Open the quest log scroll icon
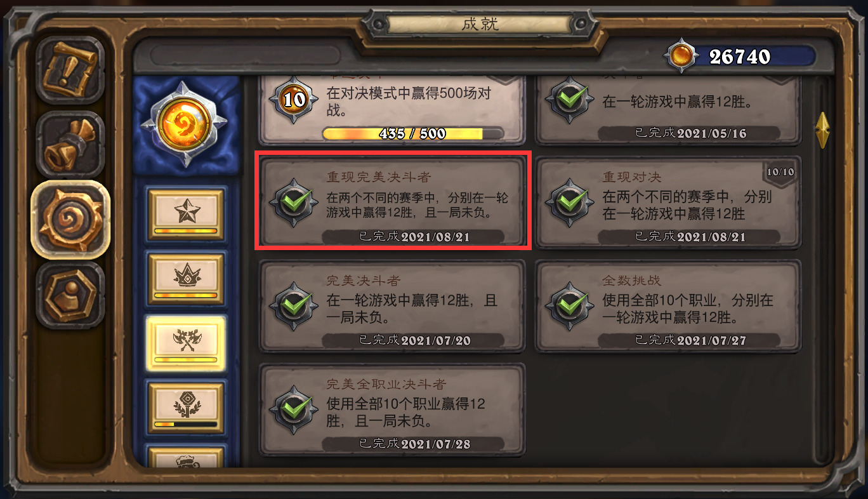This screenshot has width=868, height=499. click(x=70, y=70)
